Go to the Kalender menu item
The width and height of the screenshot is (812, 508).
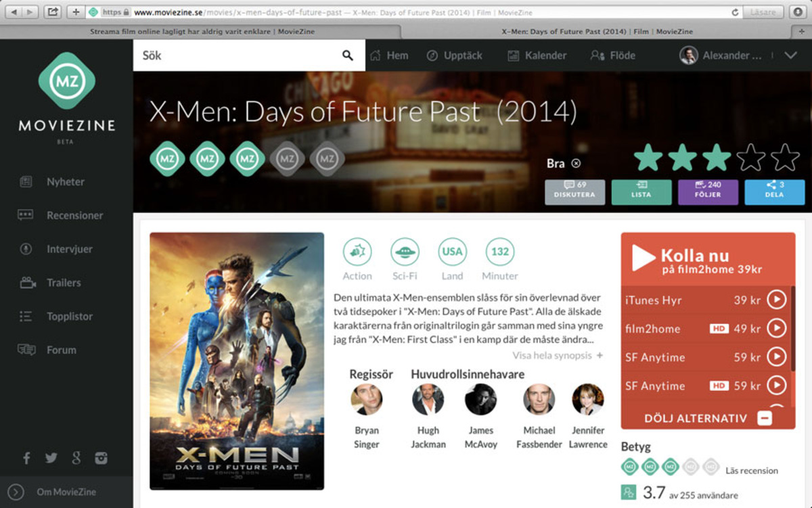[x=537, y=55]
